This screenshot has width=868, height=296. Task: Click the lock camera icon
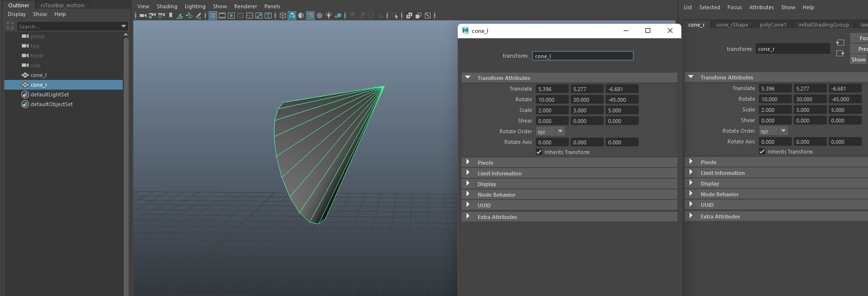tap(152, 16)
